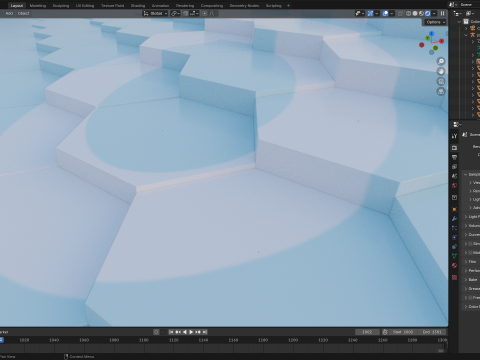This screenshot has height=360, width=480.
Task: Open object type visibility dropdown
Action: [359, 13]
